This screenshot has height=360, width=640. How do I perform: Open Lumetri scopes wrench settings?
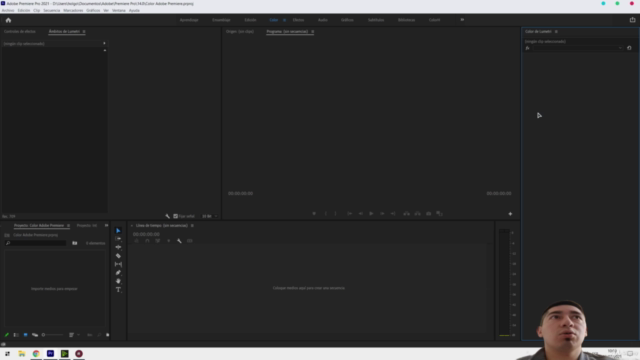pos(167,216)
